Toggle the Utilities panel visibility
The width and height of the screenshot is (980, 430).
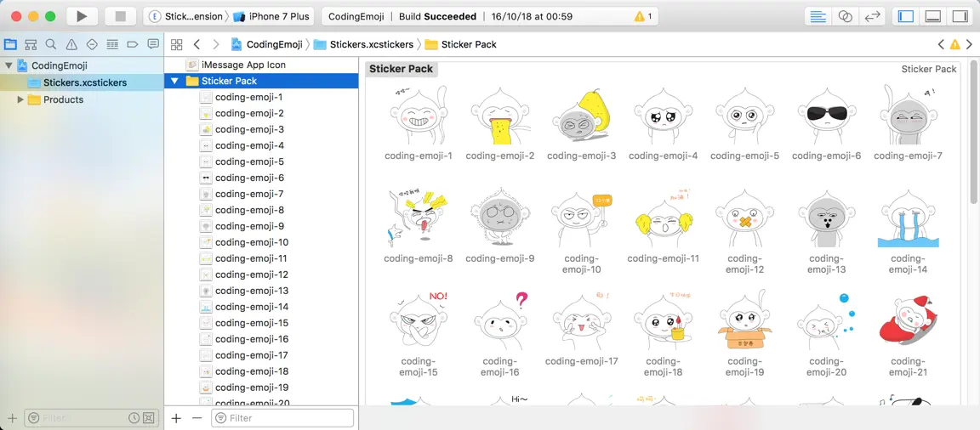click(960, 17)
